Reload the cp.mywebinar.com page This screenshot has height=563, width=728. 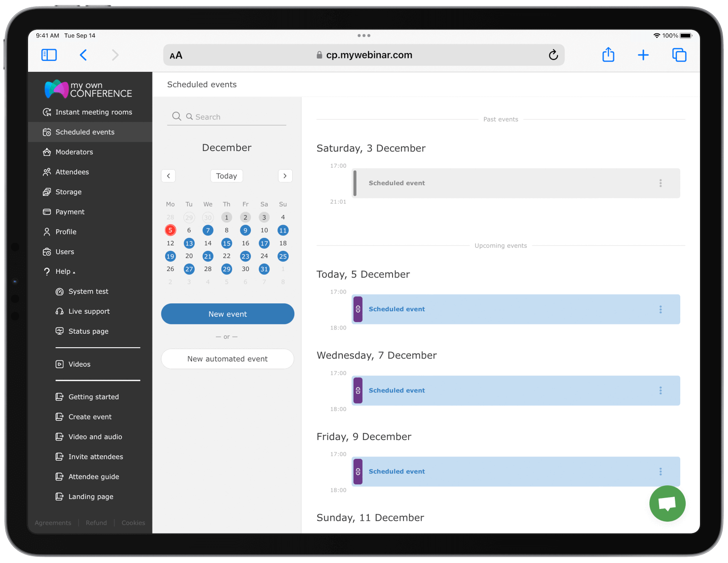(553, 55)
